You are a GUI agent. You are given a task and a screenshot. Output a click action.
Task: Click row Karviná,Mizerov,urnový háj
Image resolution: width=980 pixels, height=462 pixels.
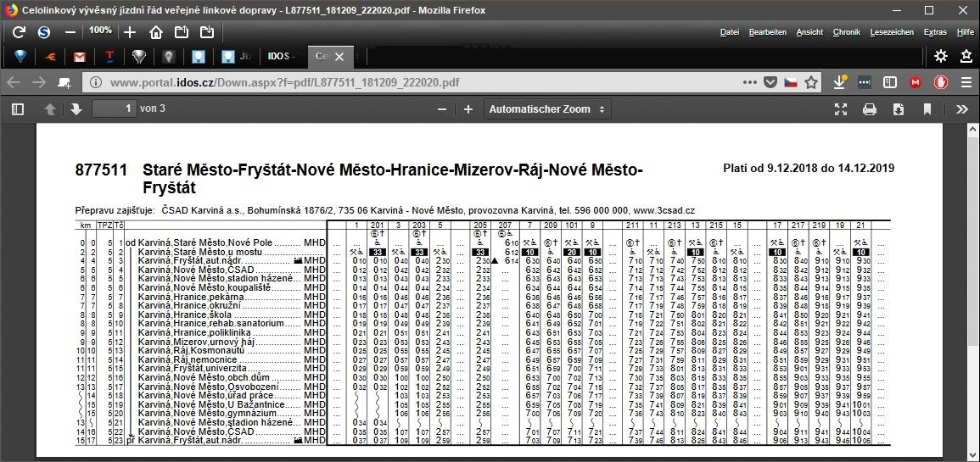(481, 342)
